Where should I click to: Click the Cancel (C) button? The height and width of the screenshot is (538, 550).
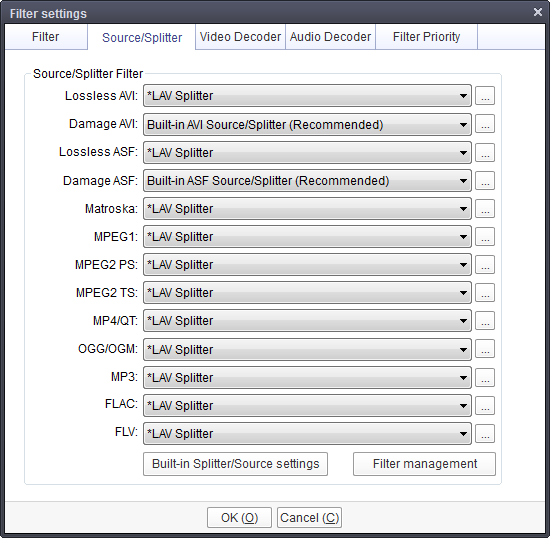tap(309, 518)
